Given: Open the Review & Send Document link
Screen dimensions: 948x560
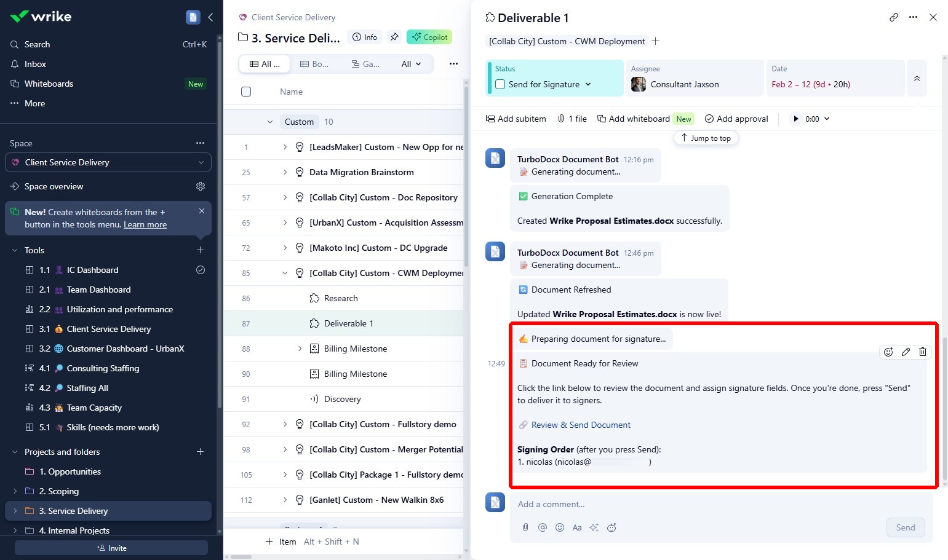Looking at the screenshot, I should [581, 425].
